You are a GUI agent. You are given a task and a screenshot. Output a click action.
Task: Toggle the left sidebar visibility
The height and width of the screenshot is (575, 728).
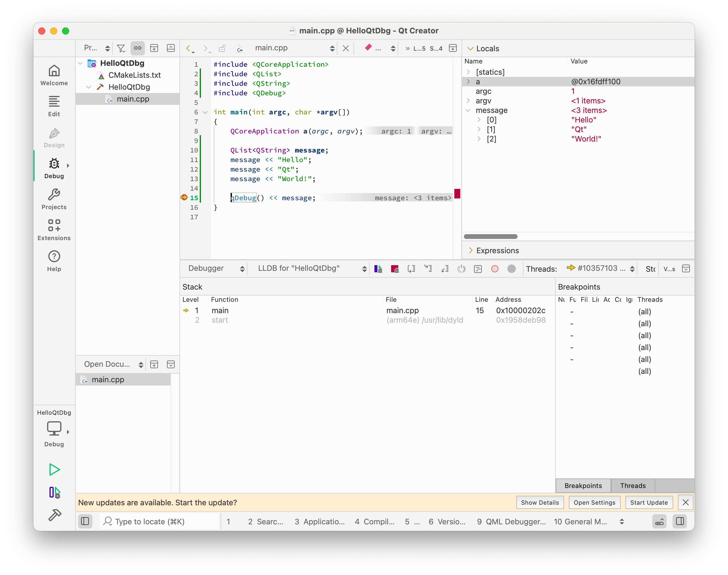85,521
